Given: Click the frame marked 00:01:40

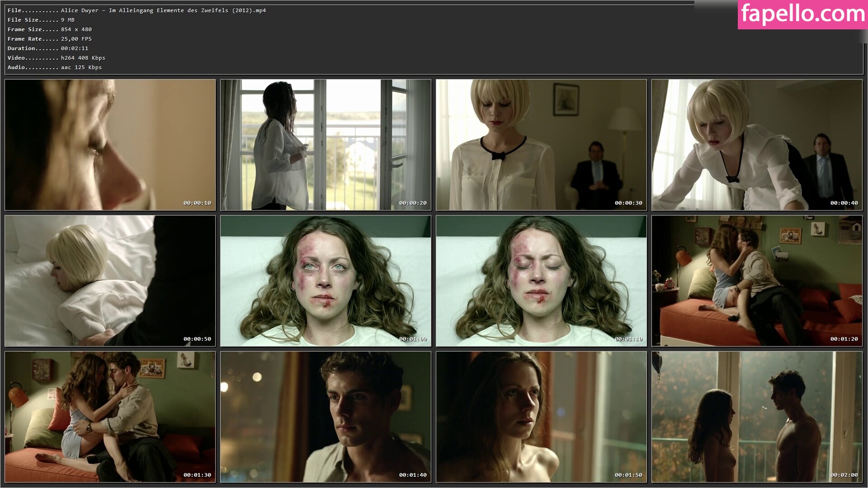Looking at the screenshot, I should click(325, 417).
